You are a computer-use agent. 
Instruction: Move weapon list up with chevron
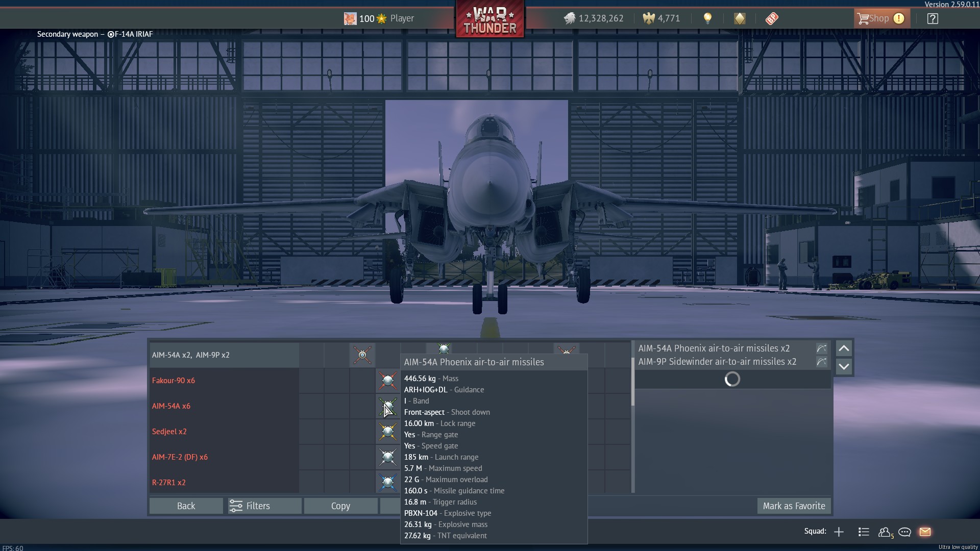pyautogui.click(x=844, y=348)
